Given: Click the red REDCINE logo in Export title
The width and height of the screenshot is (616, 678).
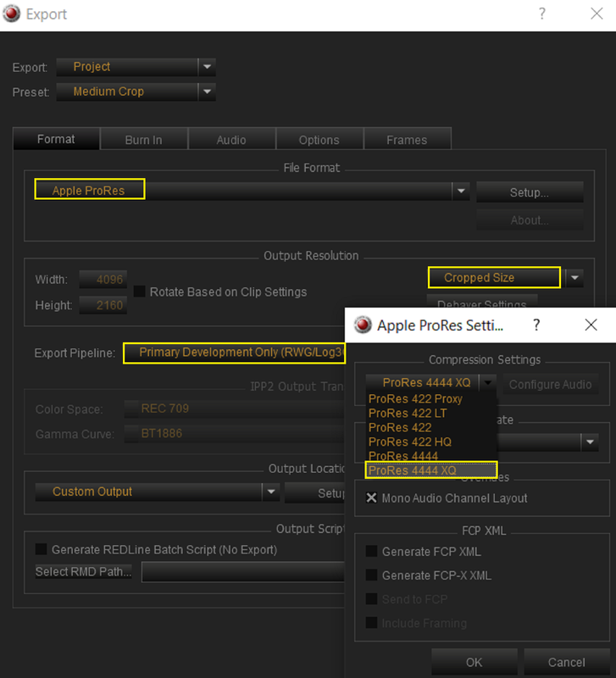Looking at the screenshot, I should click(x=12, y=14).
